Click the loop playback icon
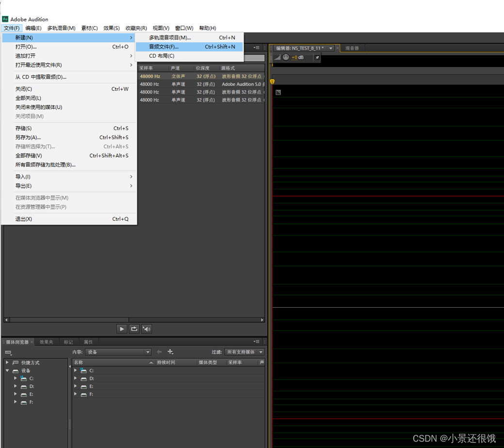 coord(134,329)
